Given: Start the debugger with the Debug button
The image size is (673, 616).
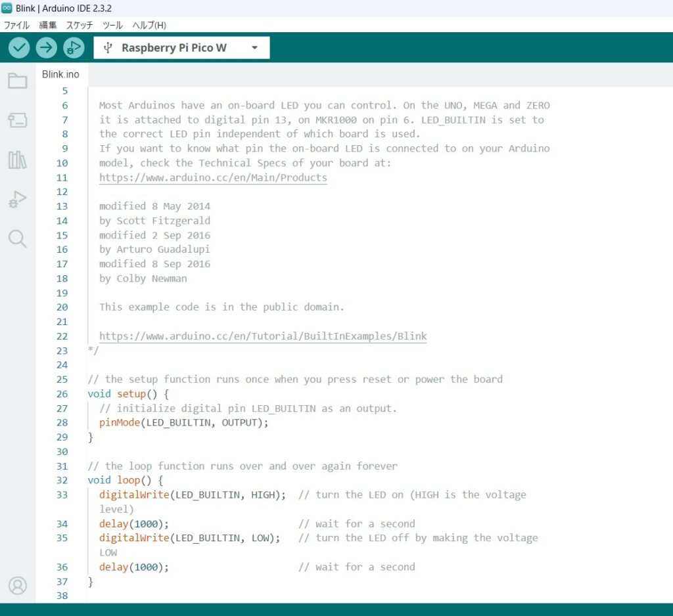Looking at the screenshot, I should tap(74, 48).
